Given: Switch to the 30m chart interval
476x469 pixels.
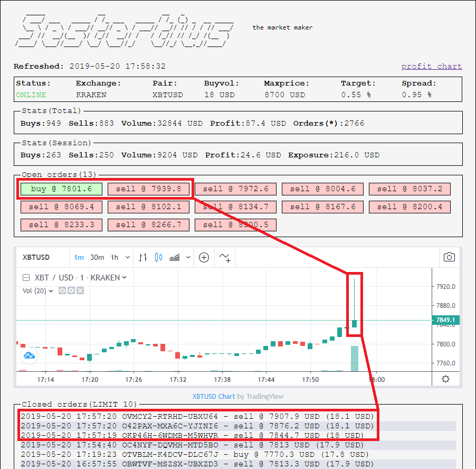Looking at the screenshot, I should [97, 258].
